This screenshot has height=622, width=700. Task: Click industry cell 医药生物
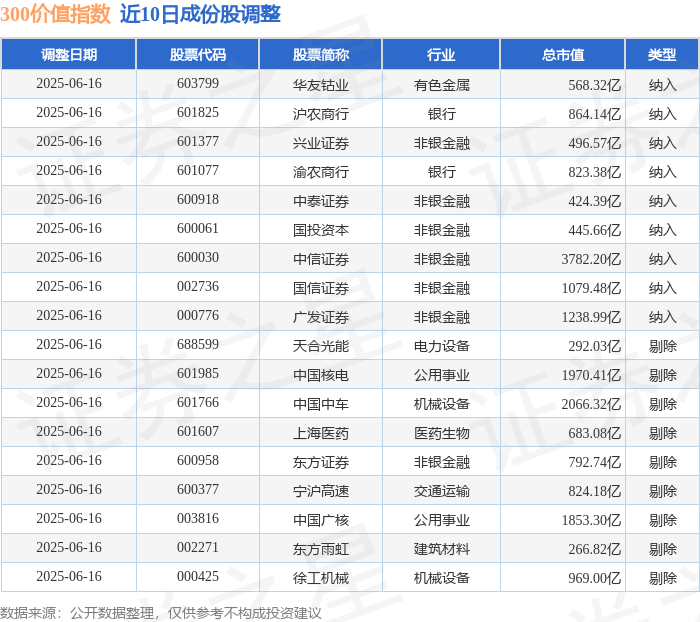click(442, 433)
